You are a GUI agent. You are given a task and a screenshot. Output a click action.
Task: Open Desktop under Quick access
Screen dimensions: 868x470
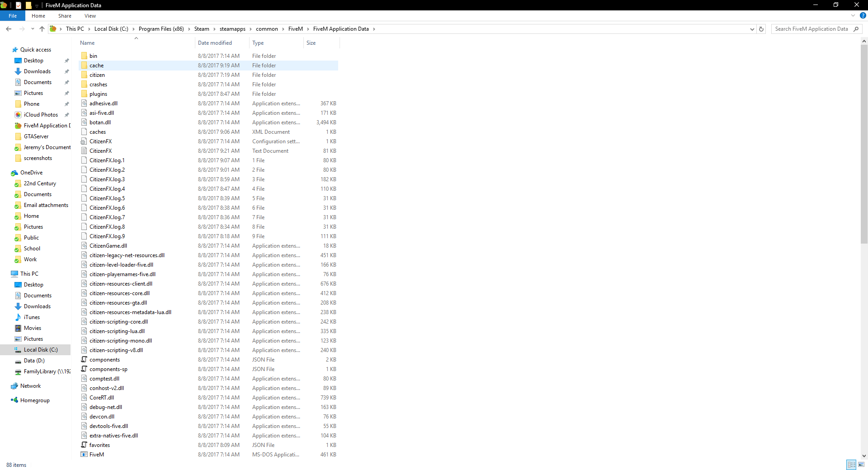click(33, 61)
